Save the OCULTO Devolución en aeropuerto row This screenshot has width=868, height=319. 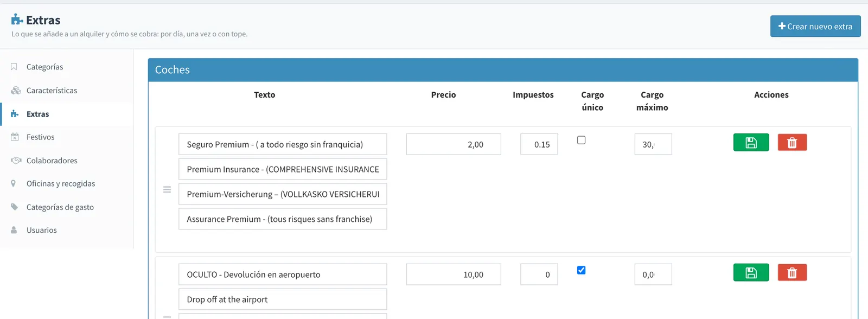pyautogui.click(x=751, y=272)
